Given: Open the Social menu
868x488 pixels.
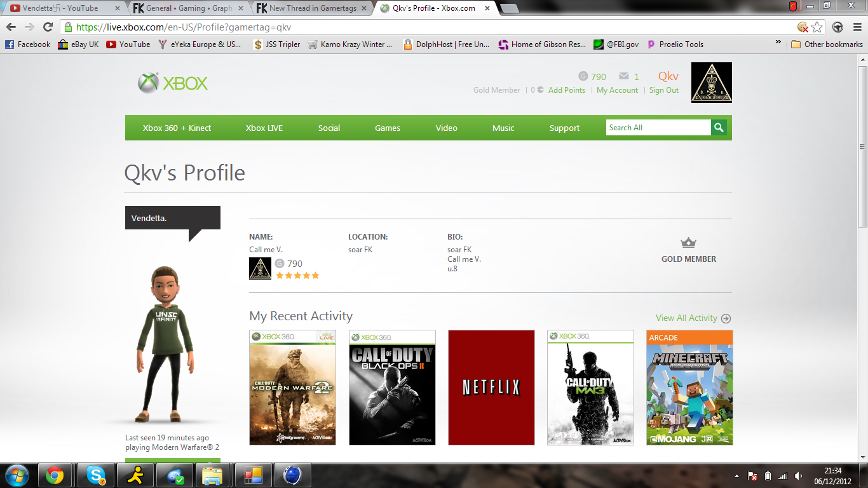Looking at the screenshot, I should (x=329, y=128).
